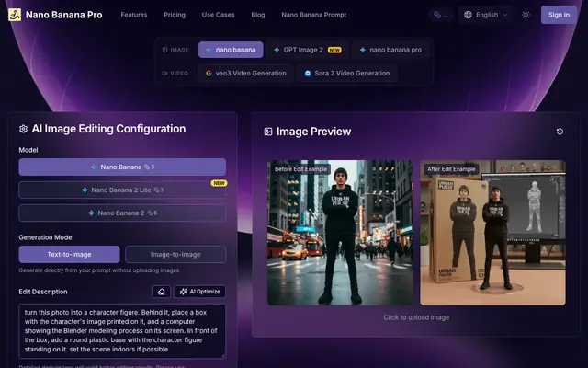Go to Use Cases
Image resolution: width=588 pixels, height=368 pixels.
(x=219, y=15)
